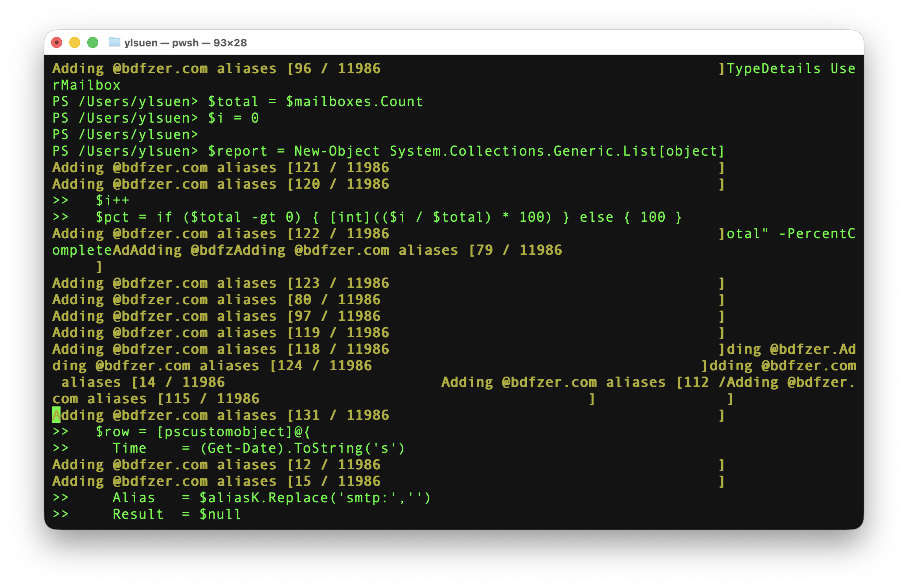Image resolution: width=908 pixels, height=588 pixels.
Task: Click the folder icon in the title bar
Action: 114,42
